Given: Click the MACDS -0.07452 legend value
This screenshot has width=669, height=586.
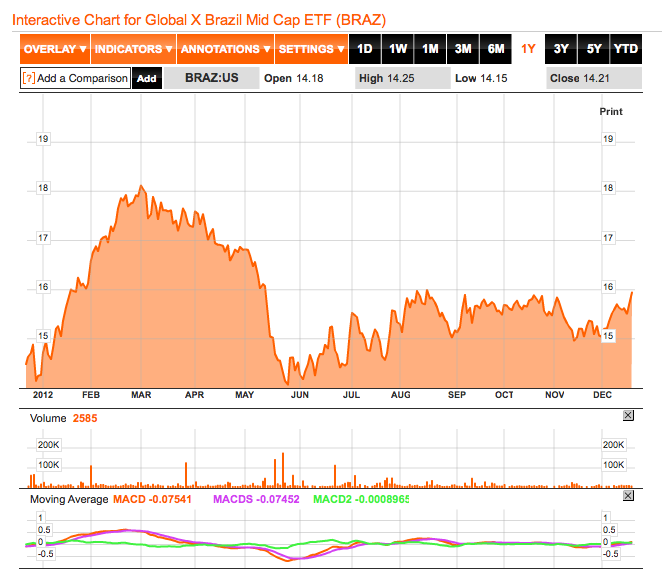Looking at the screenshot, I should 256,499.
